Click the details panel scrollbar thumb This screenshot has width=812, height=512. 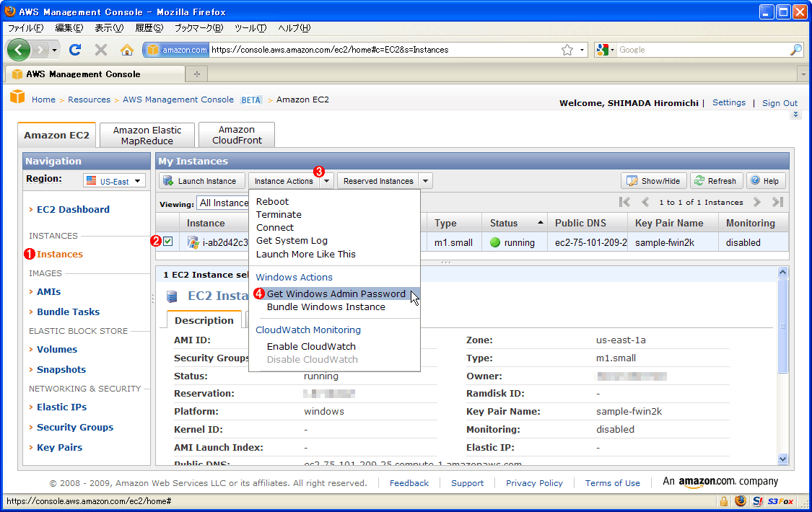[x=782, y=326]
